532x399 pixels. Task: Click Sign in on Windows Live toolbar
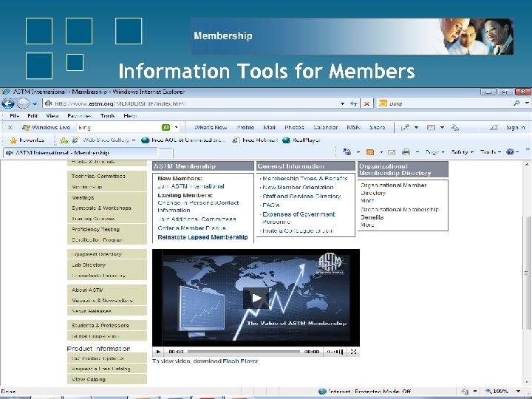click(516, 127)
